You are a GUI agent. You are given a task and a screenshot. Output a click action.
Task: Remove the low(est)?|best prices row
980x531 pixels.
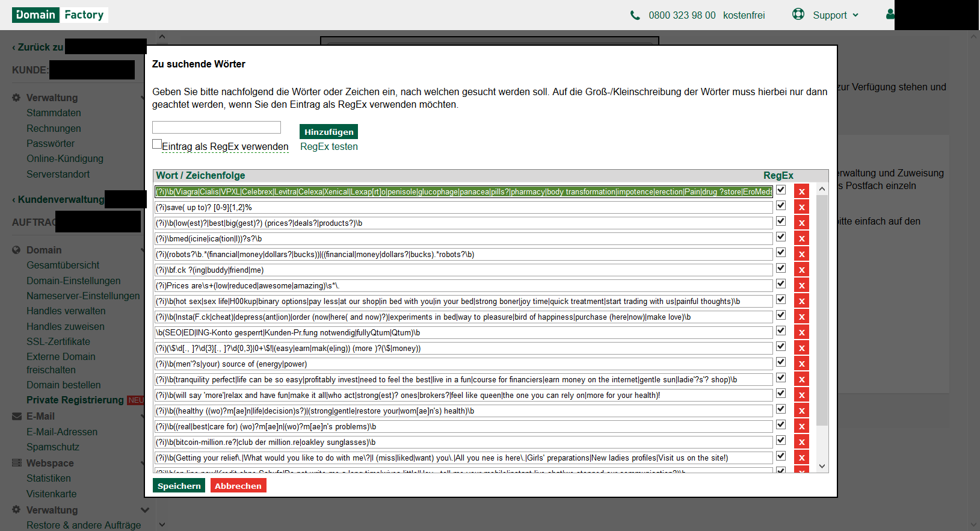click(801, 223)
